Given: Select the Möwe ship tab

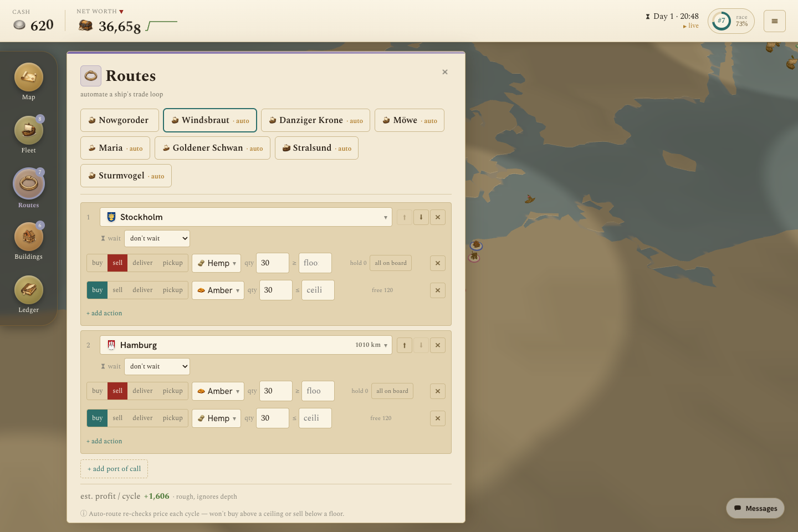Looking at the screenshot, I should point(410,120).
